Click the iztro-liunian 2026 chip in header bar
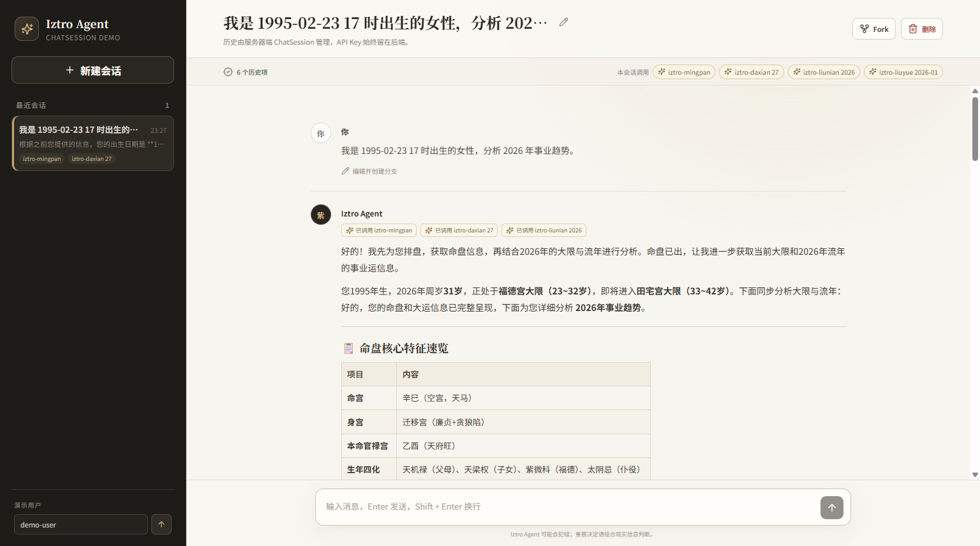The image size is (980, 546). [824, 72]
